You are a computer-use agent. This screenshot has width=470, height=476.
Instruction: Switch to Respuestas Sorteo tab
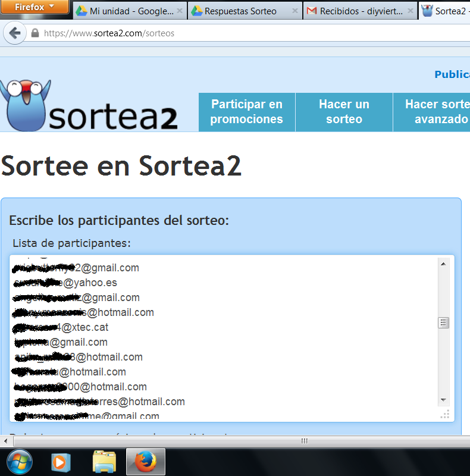point(245,11)
